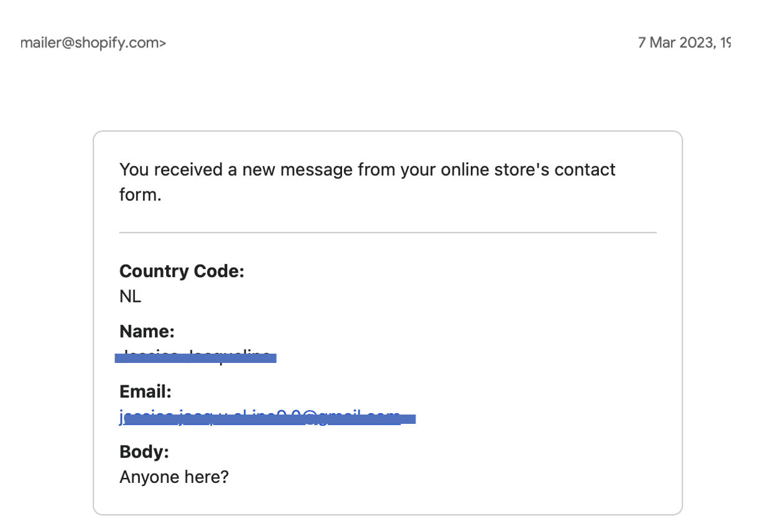Click empty area inside card beside NL
The image size is (760, 532).
[x=404, y=296]
